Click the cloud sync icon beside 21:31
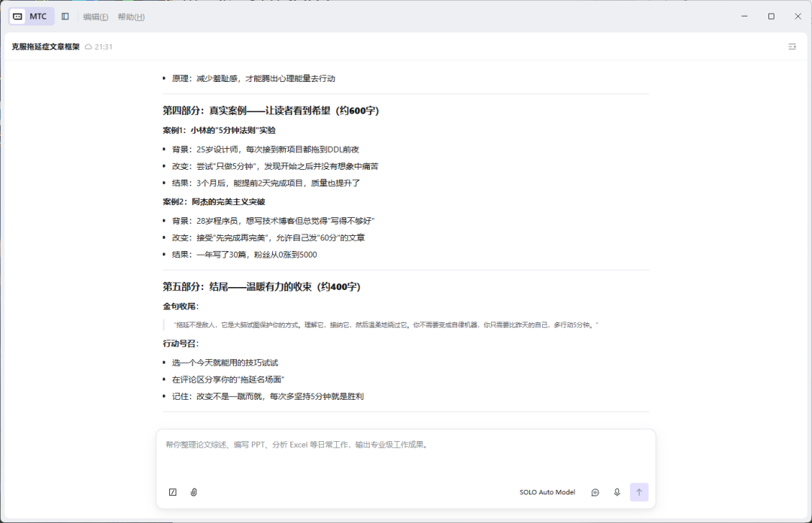The height and width of the screenshot is (523, 812). tap(89, 47)
